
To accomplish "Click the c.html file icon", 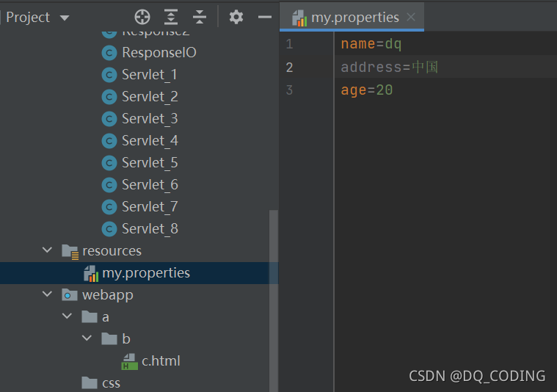I will coord(130,361).
